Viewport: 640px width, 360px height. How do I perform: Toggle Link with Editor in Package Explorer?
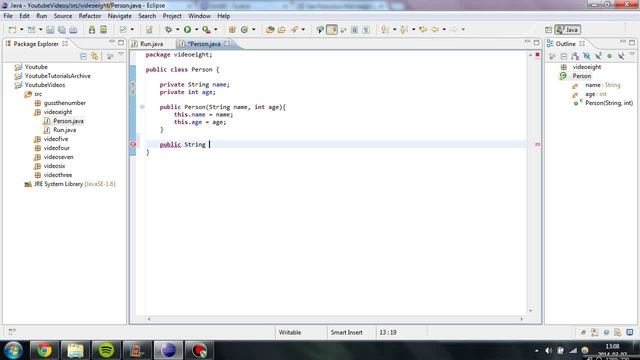pos(95,56)
